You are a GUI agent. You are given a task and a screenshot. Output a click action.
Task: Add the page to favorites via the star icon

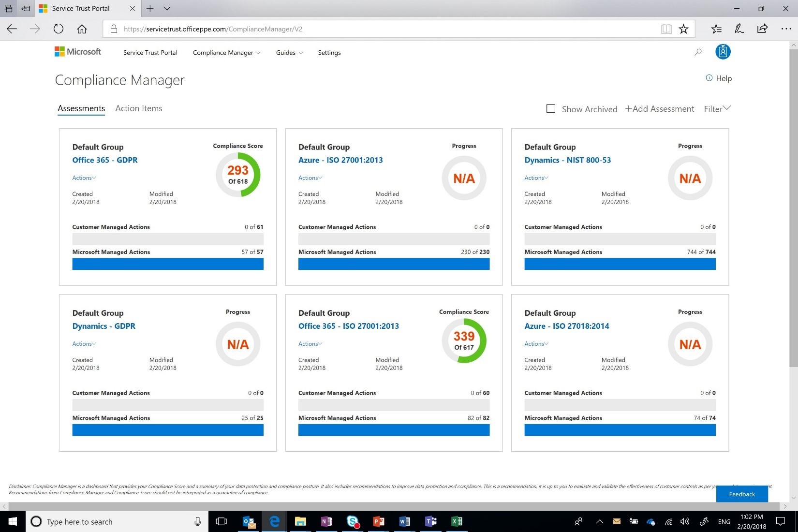click(x=683, y=29)
